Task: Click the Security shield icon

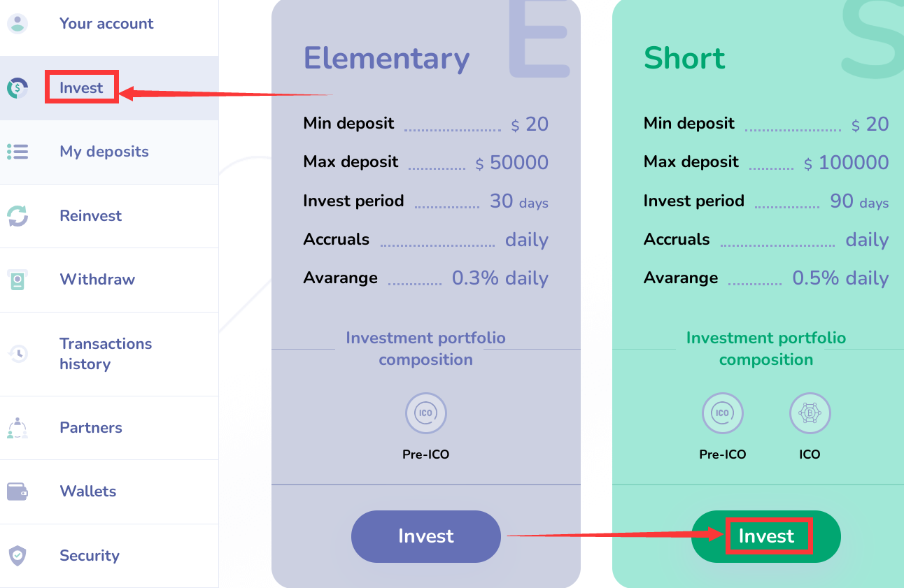Action: 17,556
